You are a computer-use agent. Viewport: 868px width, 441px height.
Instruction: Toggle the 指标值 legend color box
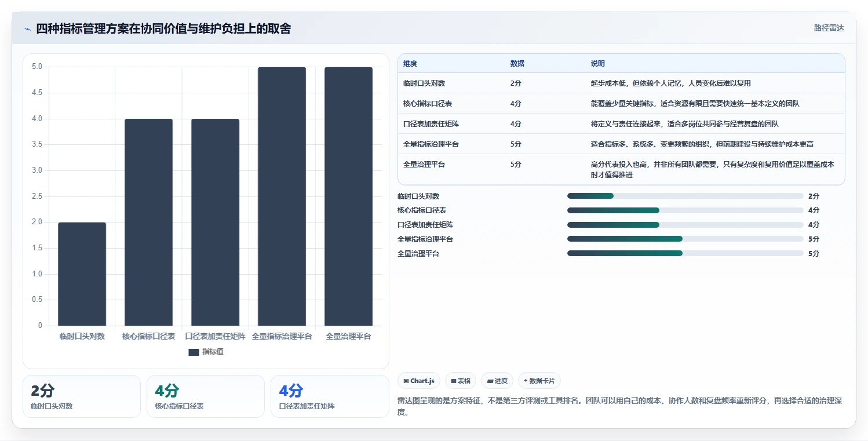click(194, 352)
